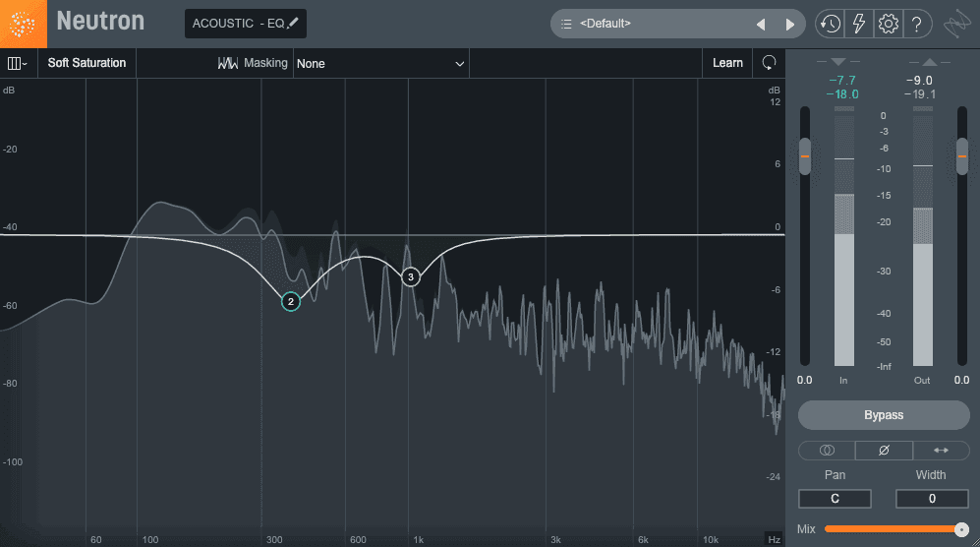Click the input threshold down arrow above meter
The image size is (980, 547).
(x=838, y=61)
